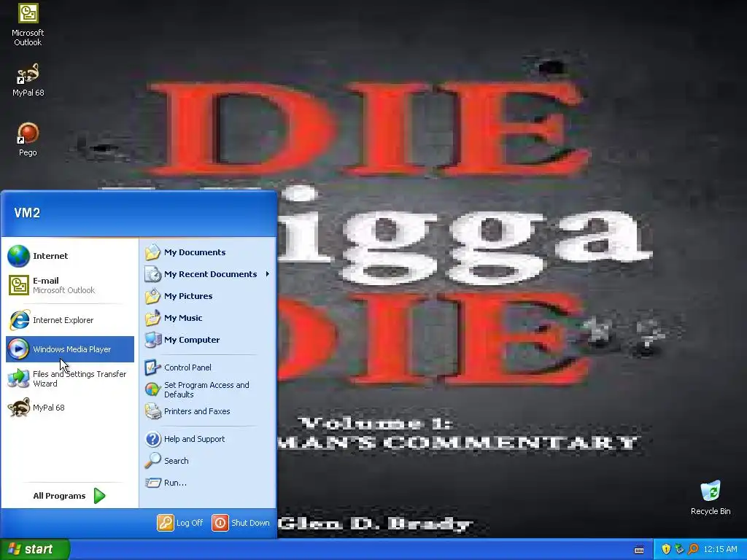Select the Pego desktop shortcut

tap(28, 139)
